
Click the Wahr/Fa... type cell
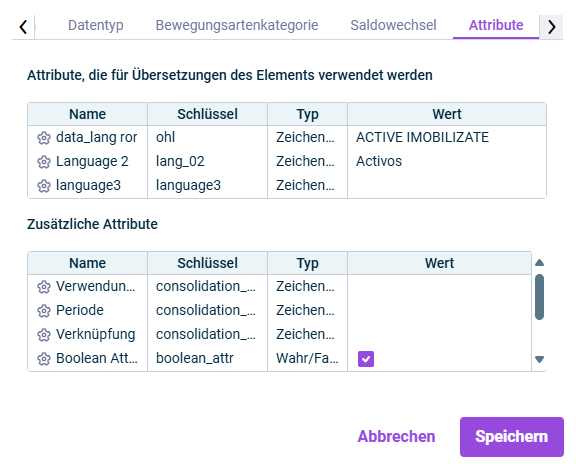pyautogui.click(x=307, y=358)
